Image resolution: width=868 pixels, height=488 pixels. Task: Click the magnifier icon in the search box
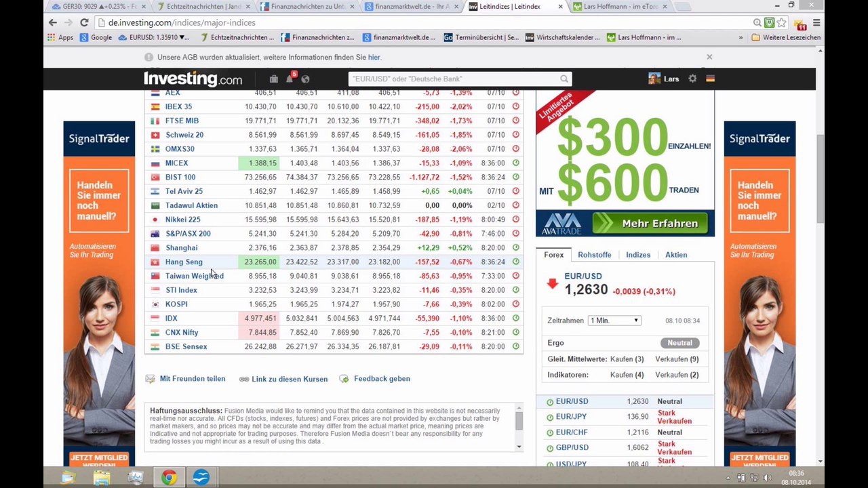point(564,79)
